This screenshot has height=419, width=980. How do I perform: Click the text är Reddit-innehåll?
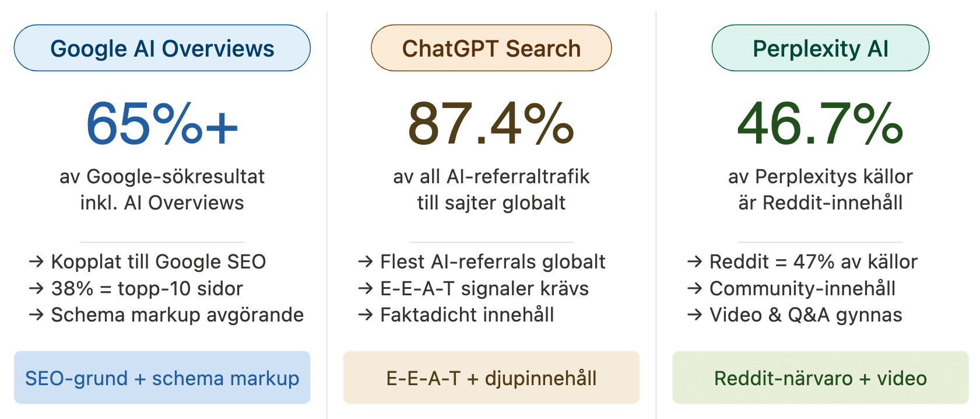point(820,202)
